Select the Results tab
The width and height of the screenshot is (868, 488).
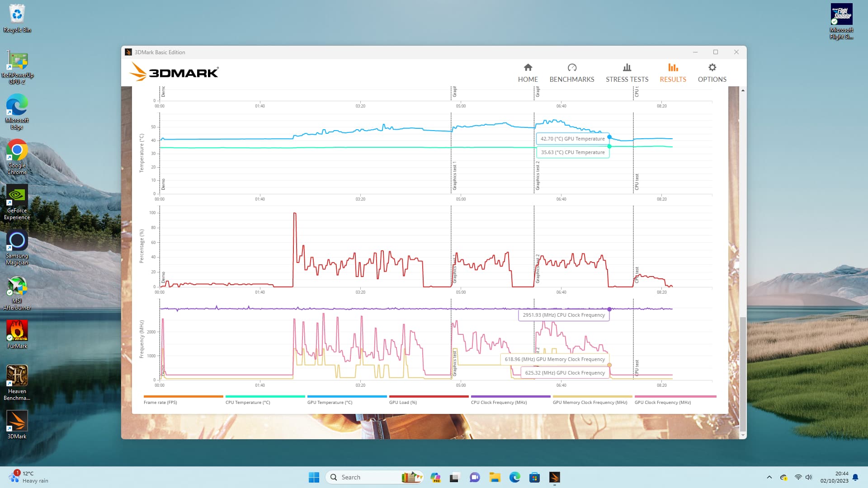coord(672,73)
